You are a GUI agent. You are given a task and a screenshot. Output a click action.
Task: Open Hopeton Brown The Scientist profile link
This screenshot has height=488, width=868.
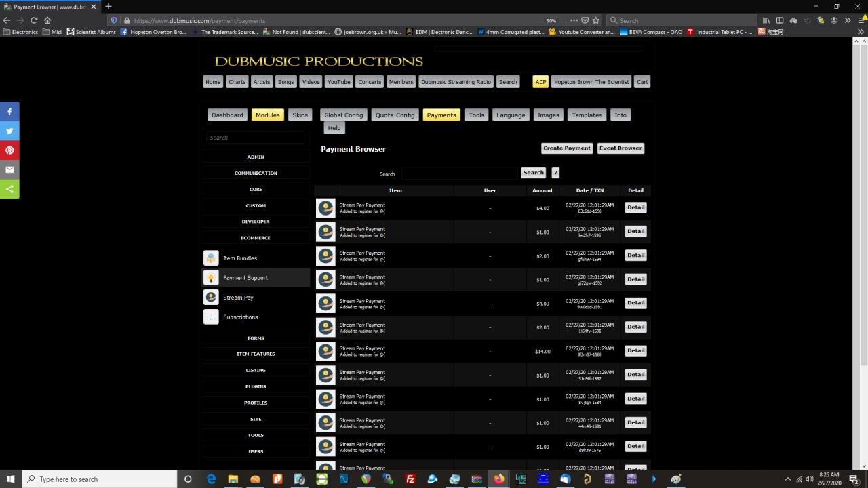[x=591, y=82]
